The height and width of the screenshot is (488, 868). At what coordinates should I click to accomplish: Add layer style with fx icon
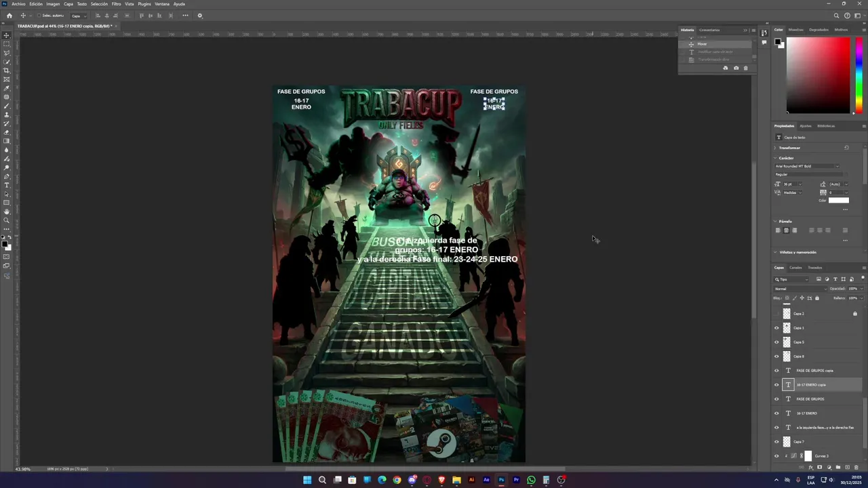(810, 467)
